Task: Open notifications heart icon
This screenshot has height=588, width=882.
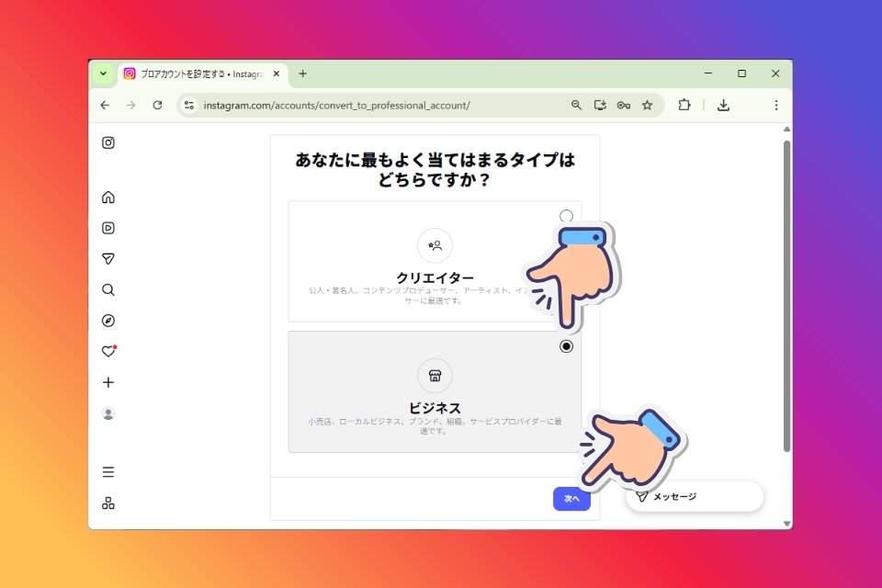Action: pos(108,351)
